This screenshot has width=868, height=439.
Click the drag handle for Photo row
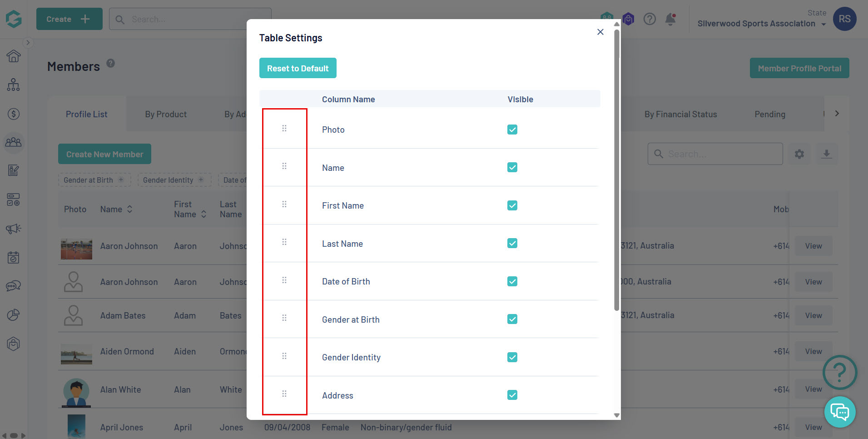[284, 129]
